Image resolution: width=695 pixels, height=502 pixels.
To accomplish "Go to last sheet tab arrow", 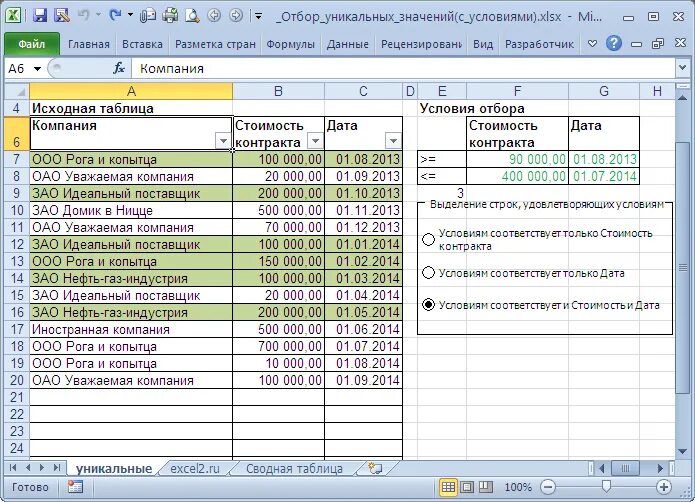I will point(57,467).
